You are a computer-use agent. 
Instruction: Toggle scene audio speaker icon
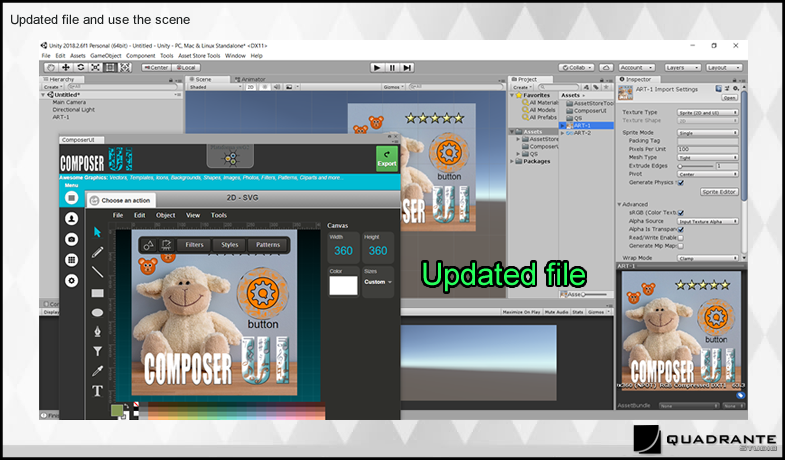pos(276,87)
